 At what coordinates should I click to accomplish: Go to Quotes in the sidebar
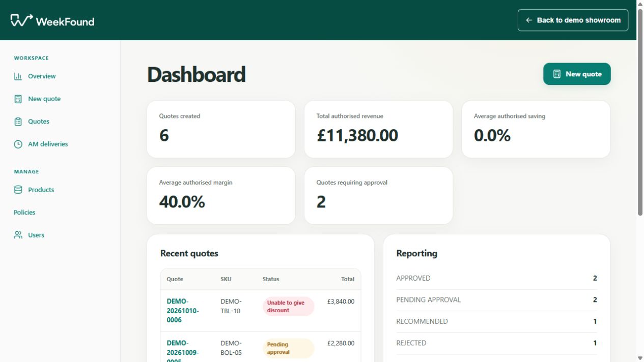[x=39, y=122]
